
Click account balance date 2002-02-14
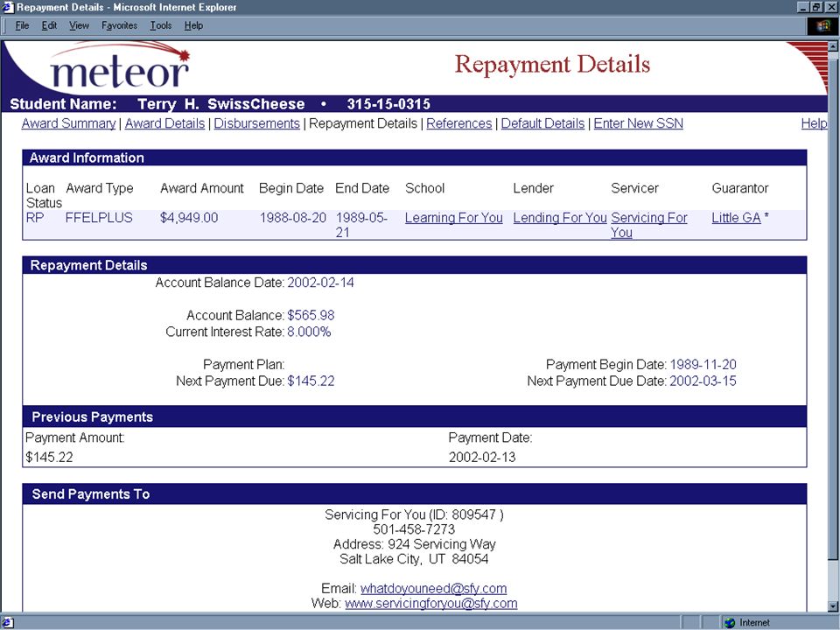coord(320,283)
